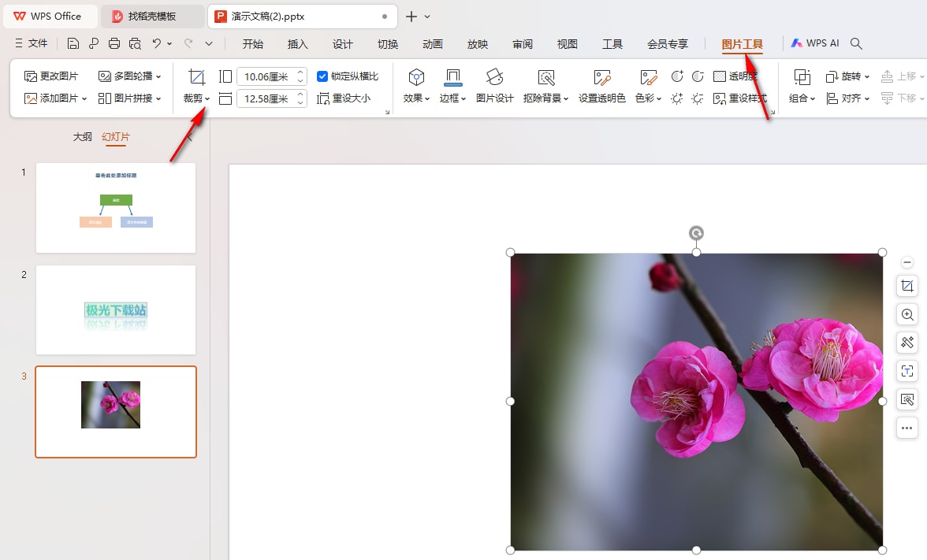Decrease contrast with the half-circle minus icon

[698, 76]
